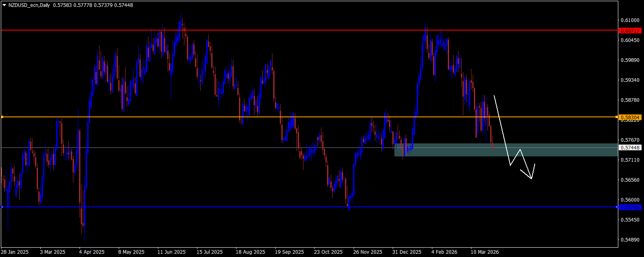Image resolution: width=644 pixels, height=257 pixels.
Task: Click the 0.57110 price scale label
Action: coord(630,160)
